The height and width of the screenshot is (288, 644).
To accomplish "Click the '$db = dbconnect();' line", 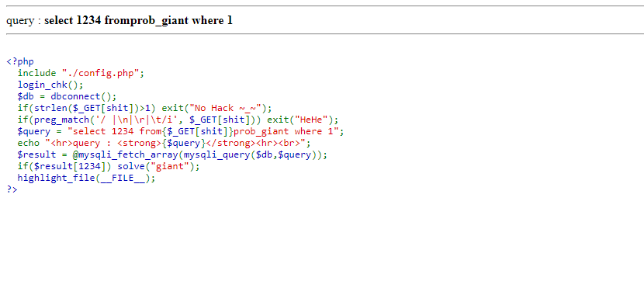I will pyautogui.click(x=68, y=96).
